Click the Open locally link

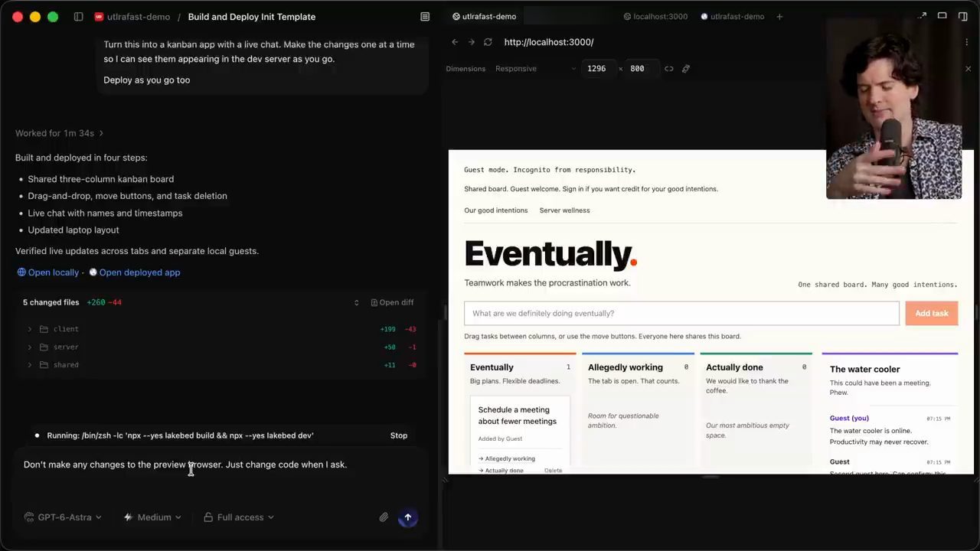tap(48, 272)
